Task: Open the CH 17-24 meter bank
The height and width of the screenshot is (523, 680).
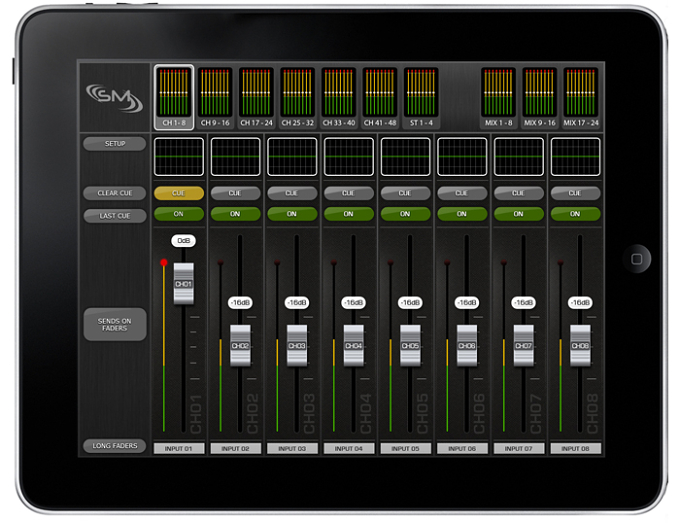Action: [x=256, y=98]
